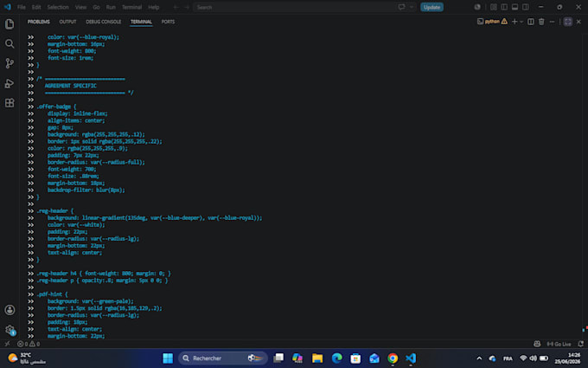Image resolution: width=588 pixels, height=368 pixels.
Task: Open the Accounts menu icon
Action: (10, 310)
